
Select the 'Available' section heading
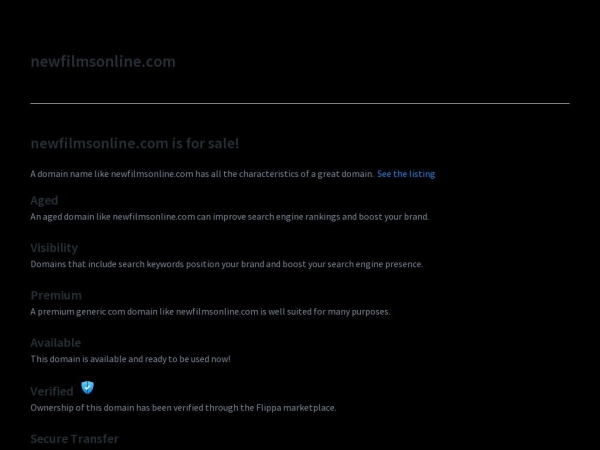click(56, 343)
